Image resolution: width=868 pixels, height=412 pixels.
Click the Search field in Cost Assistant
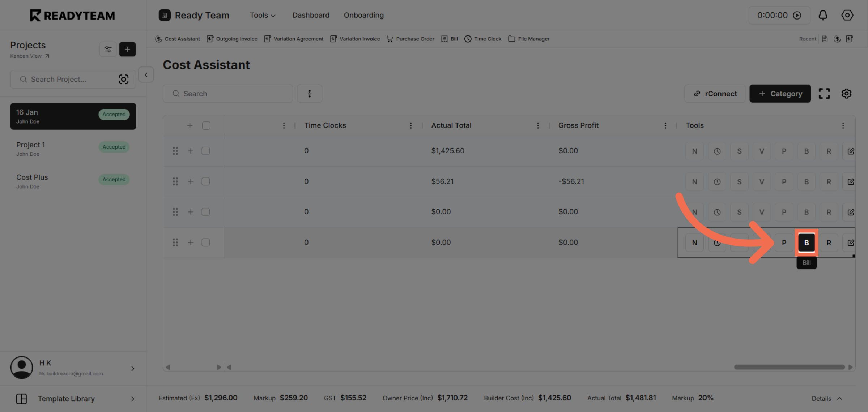coord(227,93)
